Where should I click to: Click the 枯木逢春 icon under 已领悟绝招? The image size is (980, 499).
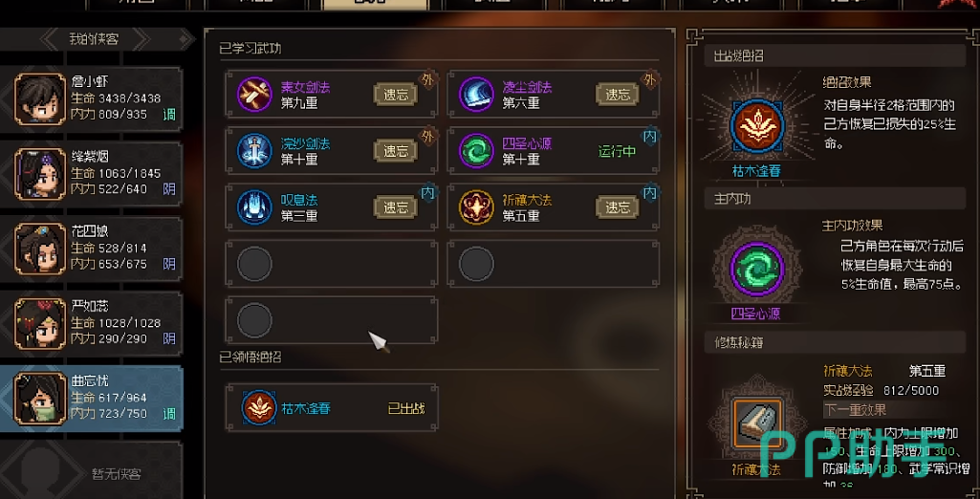pos(259,408)
